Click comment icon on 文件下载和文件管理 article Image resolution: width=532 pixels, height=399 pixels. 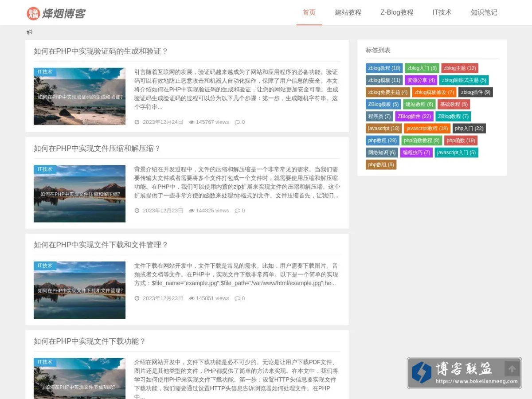pos(237,298)
